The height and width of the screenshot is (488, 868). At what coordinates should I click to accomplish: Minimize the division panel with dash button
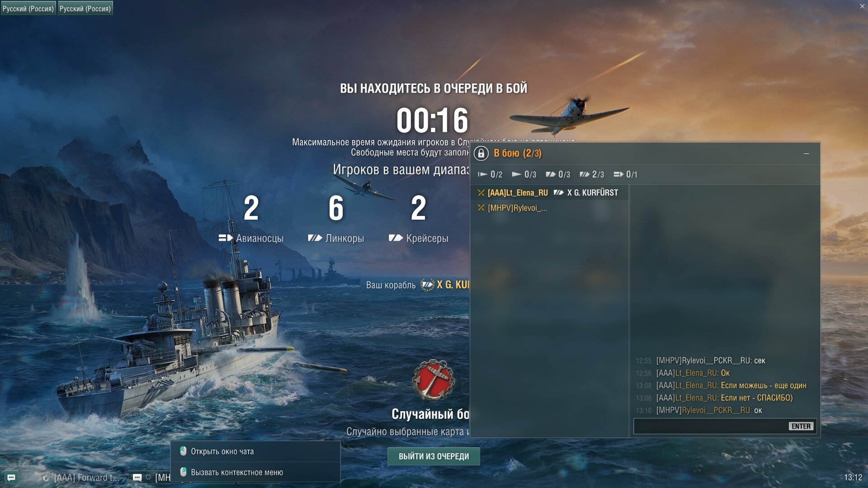tap(806, 154)
